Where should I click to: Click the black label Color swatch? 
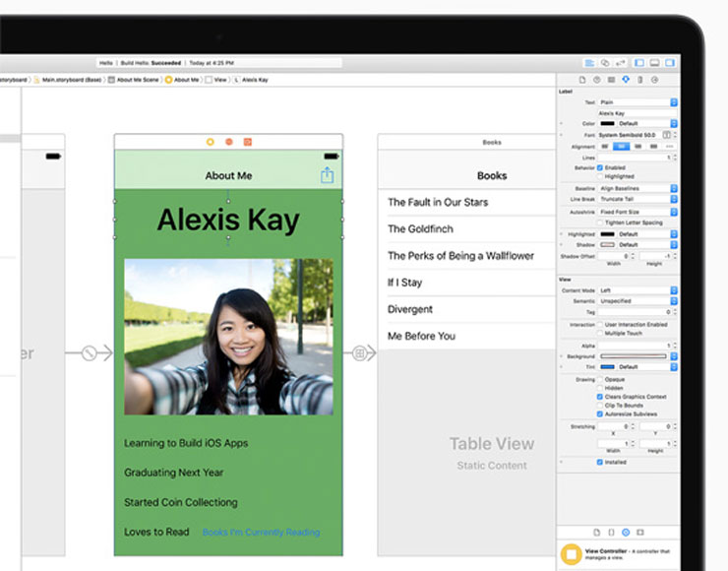pos(607,124)
